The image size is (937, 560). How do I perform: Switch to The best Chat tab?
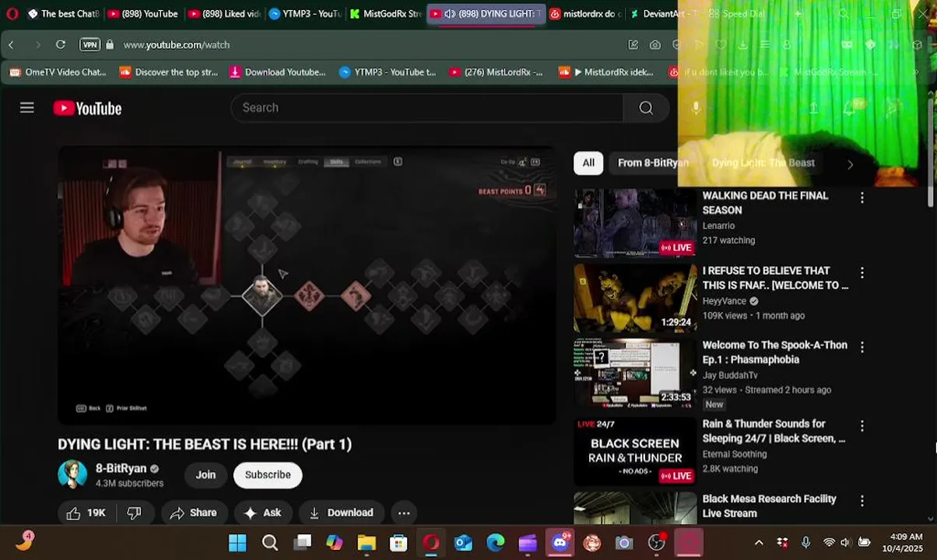(x=63, y=13)
